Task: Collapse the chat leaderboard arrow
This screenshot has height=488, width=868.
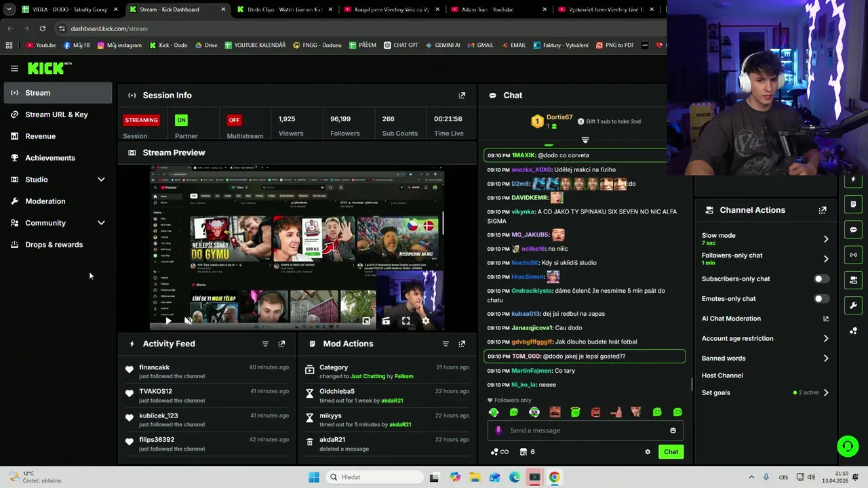Action: click(x=585, y=140)
